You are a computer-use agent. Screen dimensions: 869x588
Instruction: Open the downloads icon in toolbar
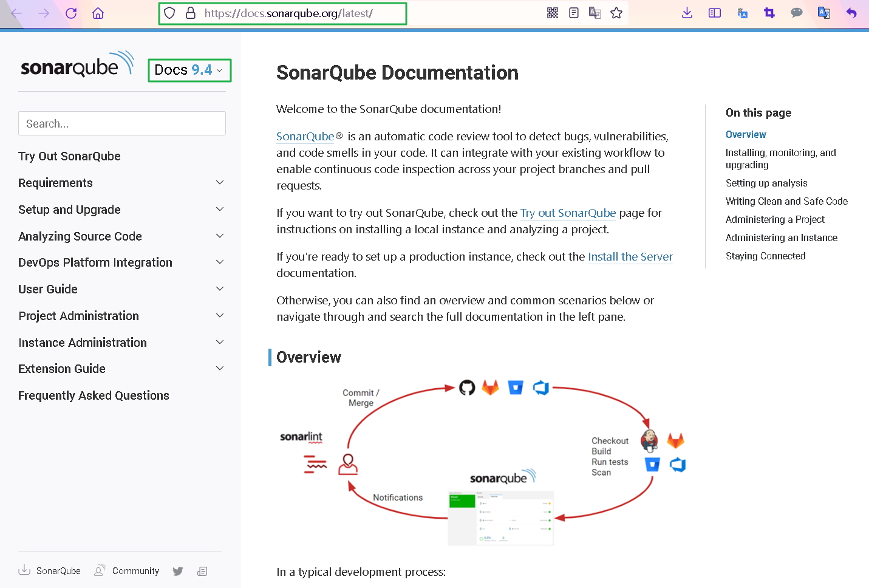(687, 13)
